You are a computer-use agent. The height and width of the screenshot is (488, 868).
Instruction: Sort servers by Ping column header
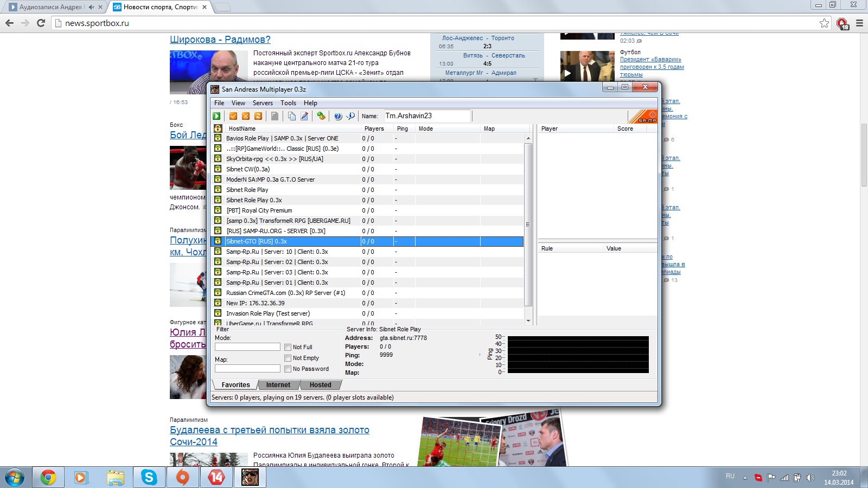(405, 129)
